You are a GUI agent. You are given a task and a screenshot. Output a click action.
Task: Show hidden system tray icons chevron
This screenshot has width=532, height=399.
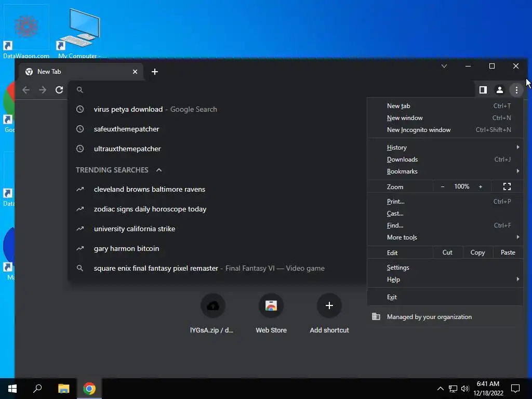coord(441,389)
